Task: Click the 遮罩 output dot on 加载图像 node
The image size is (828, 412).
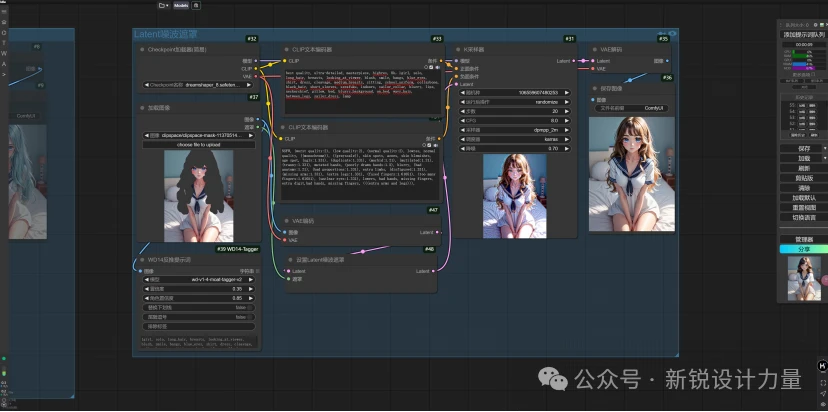Action: pos(258,127)
